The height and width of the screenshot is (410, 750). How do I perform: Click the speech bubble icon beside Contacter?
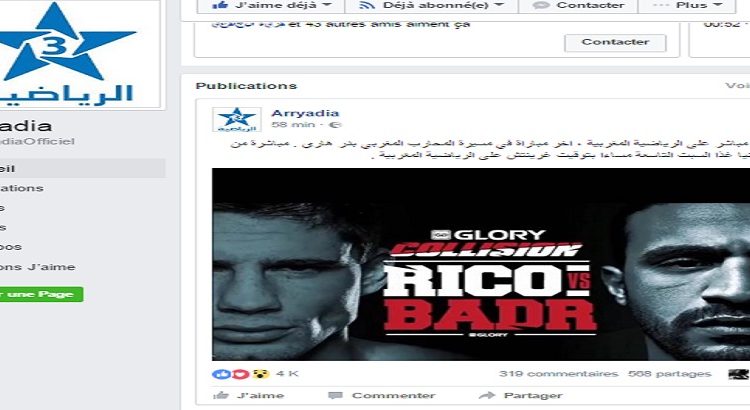(x=541, y=6)
